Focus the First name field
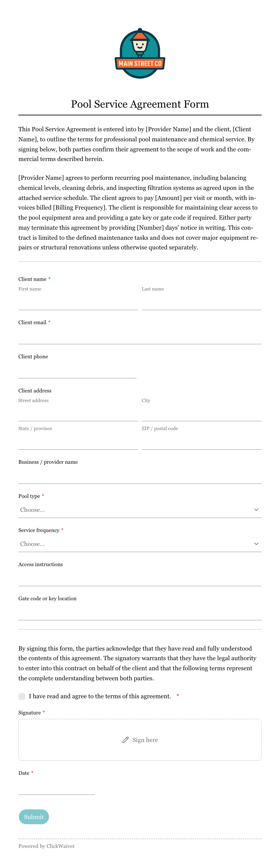 [x=78, y=302]
